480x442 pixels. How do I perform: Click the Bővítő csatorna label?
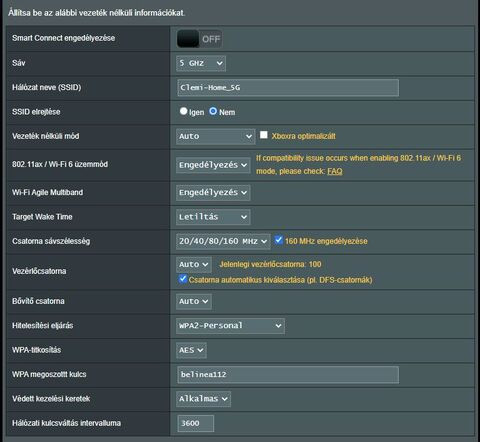point(38,301)
